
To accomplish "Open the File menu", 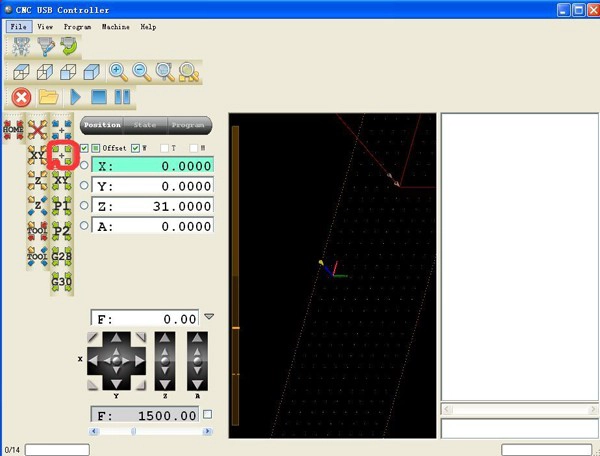I will coord(19,27).
